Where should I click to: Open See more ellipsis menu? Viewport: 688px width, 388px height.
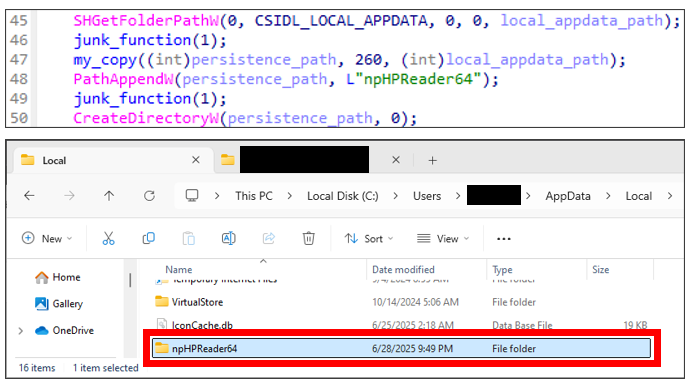click(x=503, y=239)
